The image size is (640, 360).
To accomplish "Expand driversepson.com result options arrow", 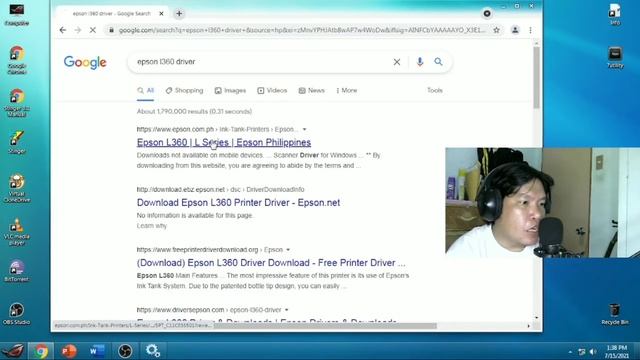I will pyautogui.click(x=286, y=310).
